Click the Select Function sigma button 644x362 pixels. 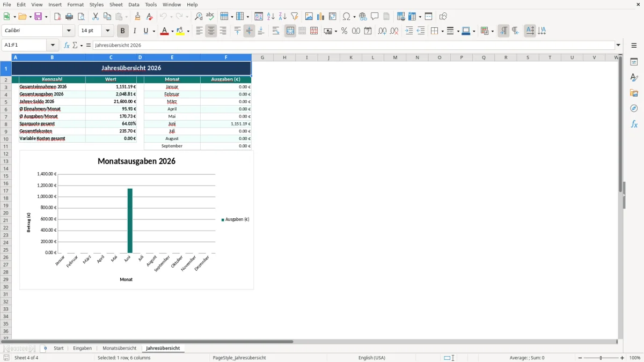[75, 46]
